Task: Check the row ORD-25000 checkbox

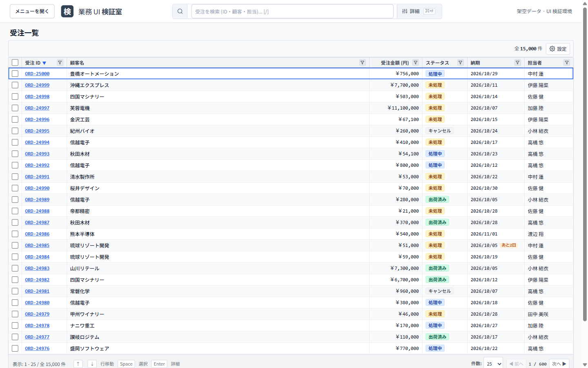Action: pos(15,74)
